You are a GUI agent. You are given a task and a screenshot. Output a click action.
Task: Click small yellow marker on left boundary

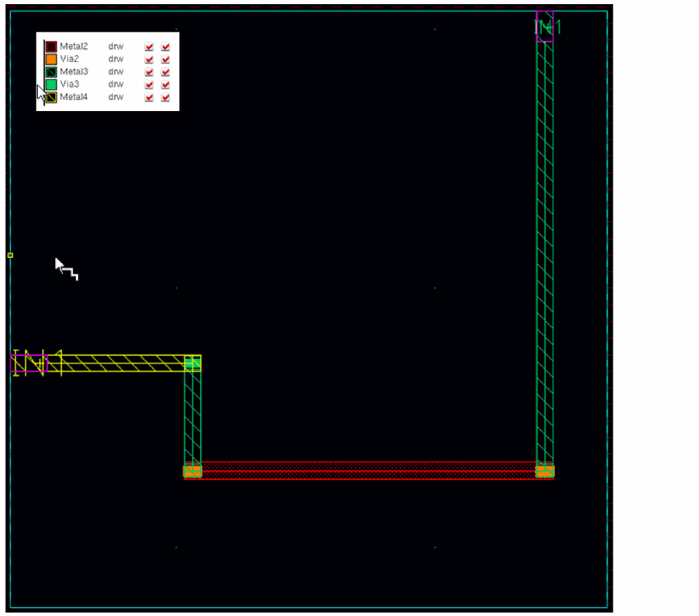[10, 255]
